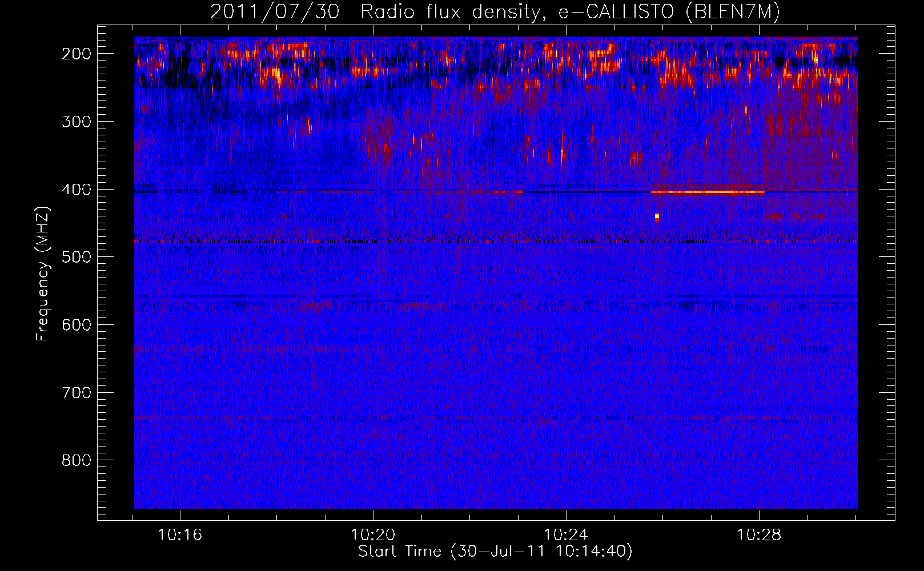
Task: Click the bright orange emission line at 405 MHz
Action: pyautogui.click(x=708, y=192)
